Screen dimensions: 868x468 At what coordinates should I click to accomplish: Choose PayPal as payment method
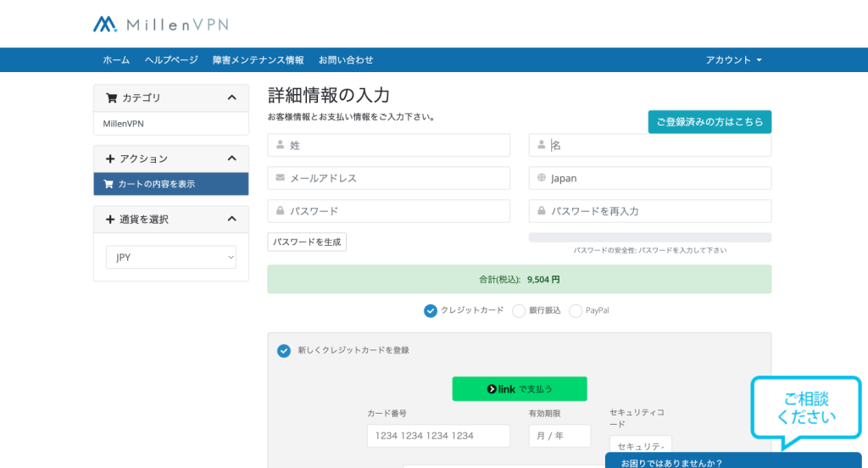576,310
